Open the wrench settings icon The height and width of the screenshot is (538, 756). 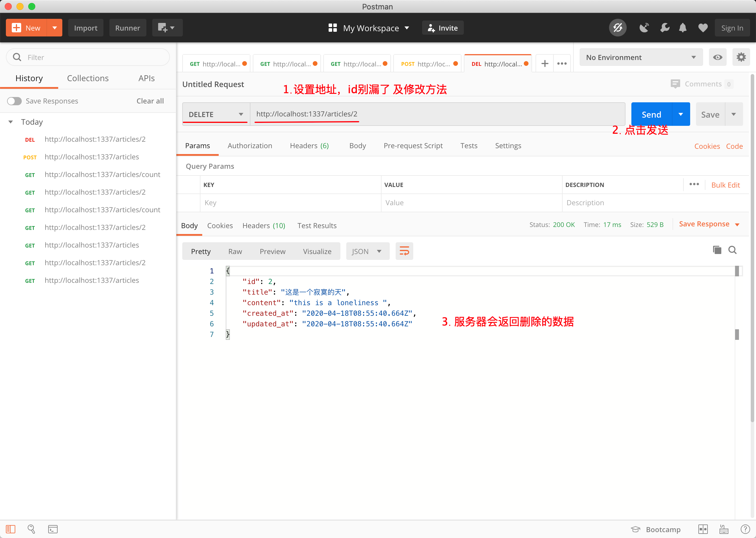664,28
